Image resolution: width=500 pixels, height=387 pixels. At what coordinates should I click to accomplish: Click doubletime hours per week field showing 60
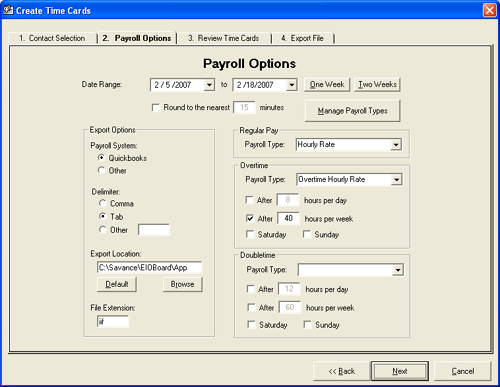point(290,307)
